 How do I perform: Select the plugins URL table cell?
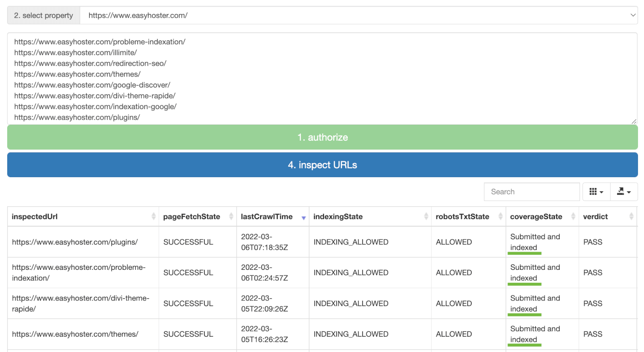click(x=75, y=242)
